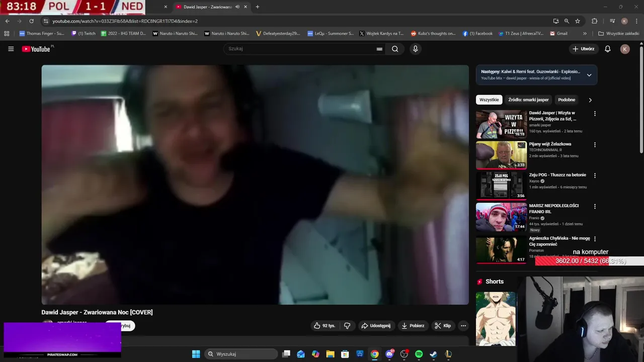Viewport: 644px width, 362px height.
Task: Click the Udostępnij share button
Action: pos(376,326)
